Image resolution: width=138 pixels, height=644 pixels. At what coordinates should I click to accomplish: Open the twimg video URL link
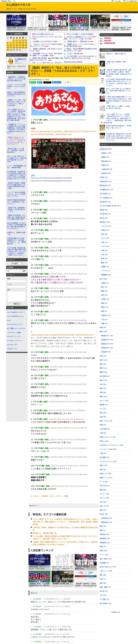point(63,133)
